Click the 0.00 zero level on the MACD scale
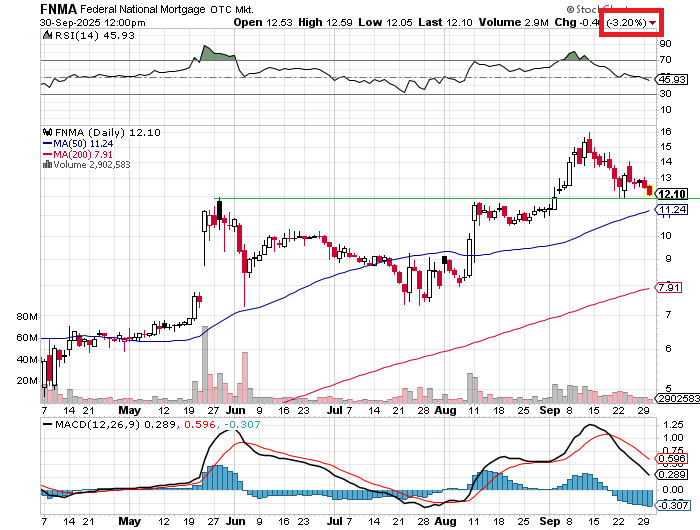 click(x=673, y=490)
